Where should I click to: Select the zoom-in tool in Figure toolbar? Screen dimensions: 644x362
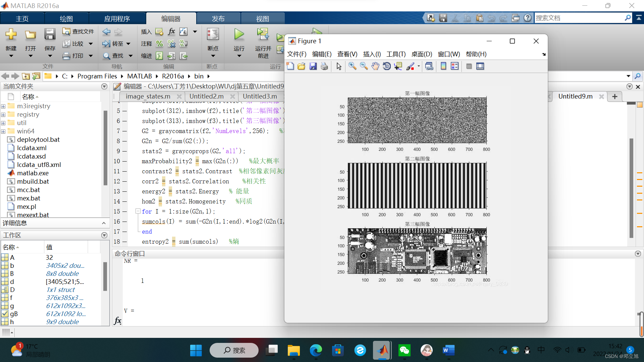coord(352,66)
